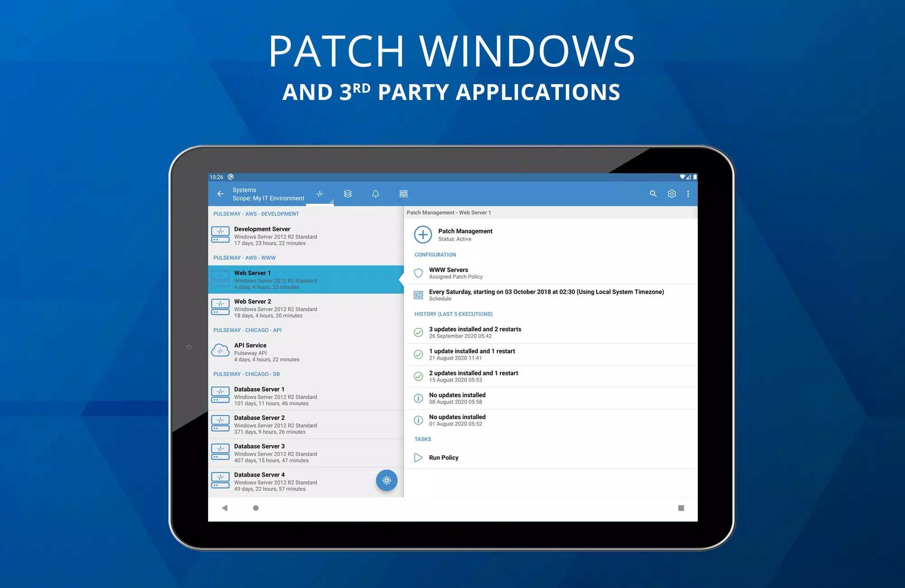Screen dimensions: 905x588
Task: Tap the Database Server 4 monitor icon
Action: [220, 481]
